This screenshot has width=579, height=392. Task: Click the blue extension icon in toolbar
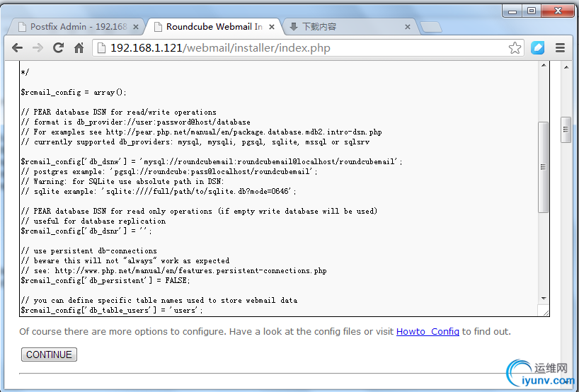pyautogui.click(x=538, y=48)
